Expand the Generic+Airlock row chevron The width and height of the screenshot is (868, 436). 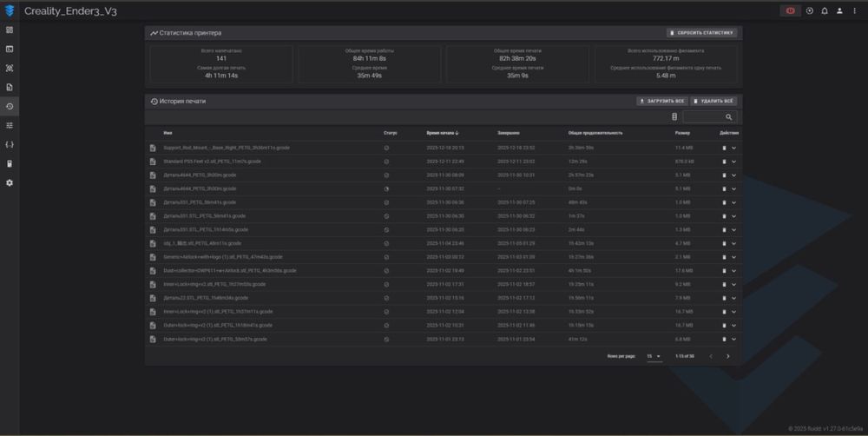pyautogui.click(x=734, y=257)
